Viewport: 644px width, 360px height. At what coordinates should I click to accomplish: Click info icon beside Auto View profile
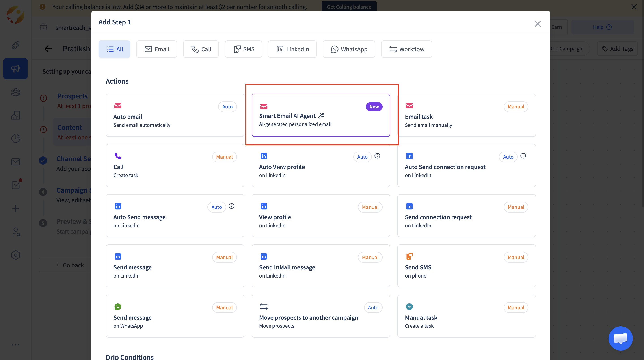377,156
